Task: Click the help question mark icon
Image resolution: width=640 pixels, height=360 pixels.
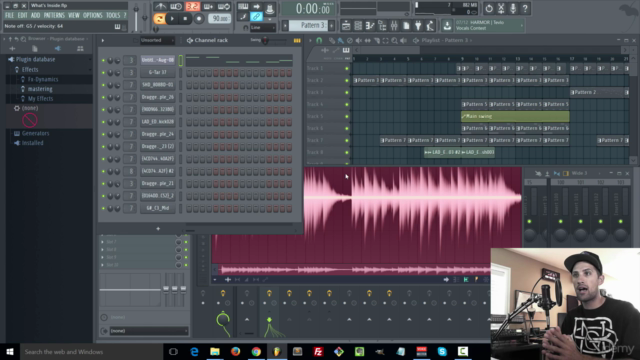Action: [525, 8]
